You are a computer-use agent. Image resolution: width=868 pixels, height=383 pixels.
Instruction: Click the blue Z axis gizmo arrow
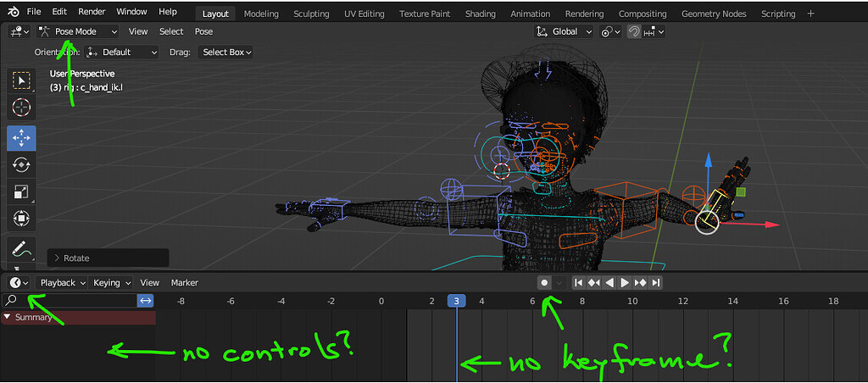[708, 160]
